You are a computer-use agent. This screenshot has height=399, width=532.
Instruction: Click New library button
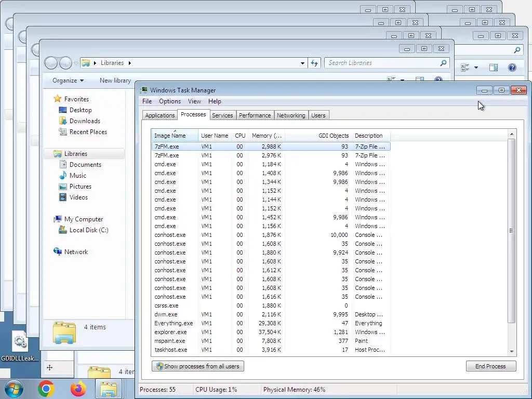(x=115, y=81)
